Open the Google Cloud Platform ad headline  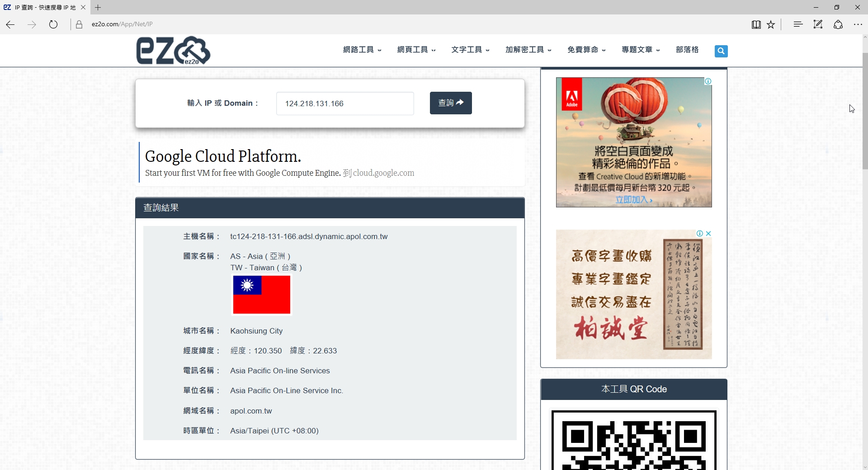click(x=223, y=156)
